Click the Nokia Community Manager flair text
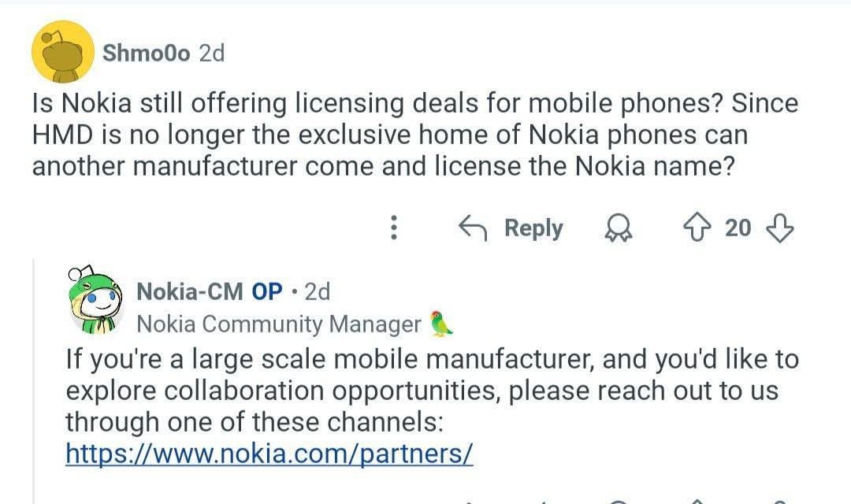851x504 pixels. [280, 324]
